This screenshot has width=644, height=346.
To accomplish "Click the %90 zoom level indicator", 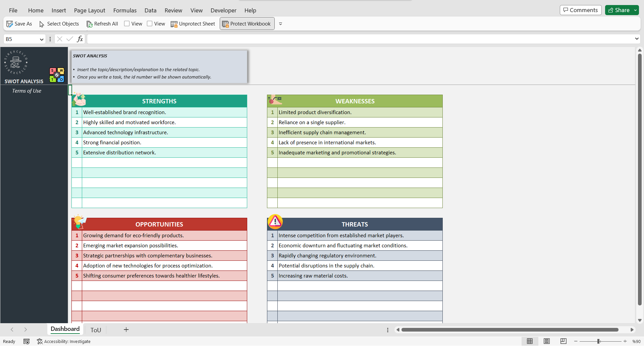I will coord(636,341).
